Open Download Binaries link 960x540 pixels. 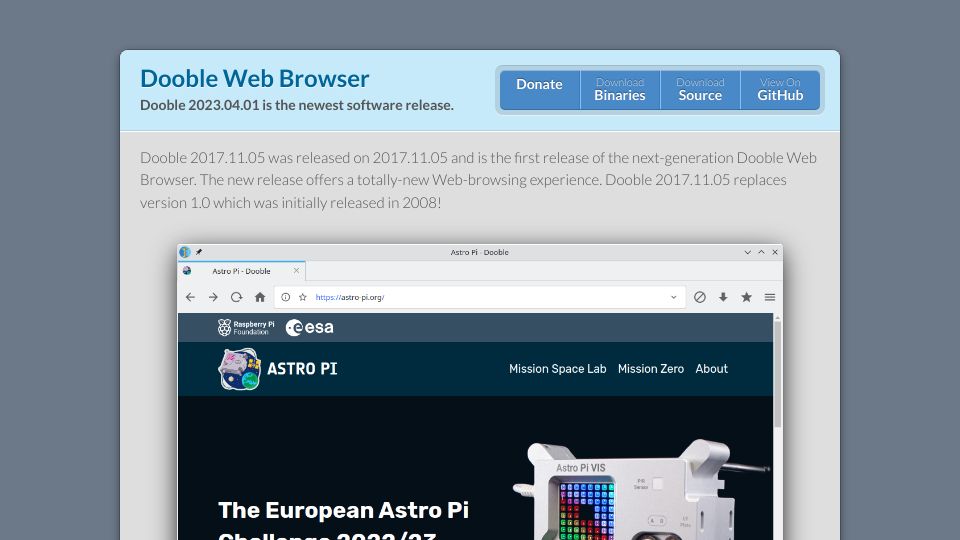pos(620,90)
